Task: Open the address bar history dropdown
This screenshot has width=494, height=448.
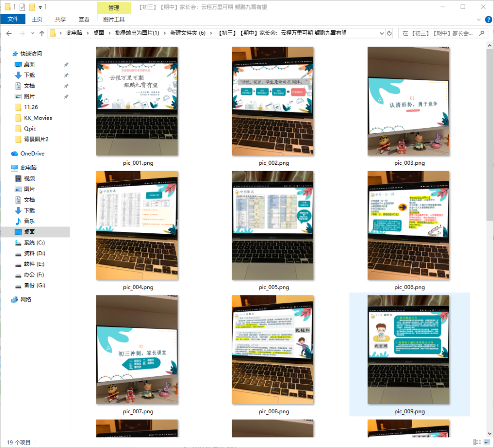Action: point(381,33)
